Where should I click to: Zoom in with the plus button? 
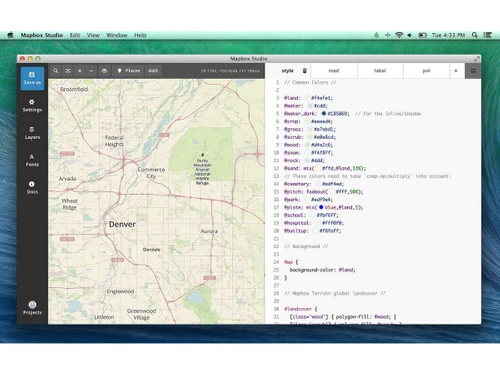point(80,71)
